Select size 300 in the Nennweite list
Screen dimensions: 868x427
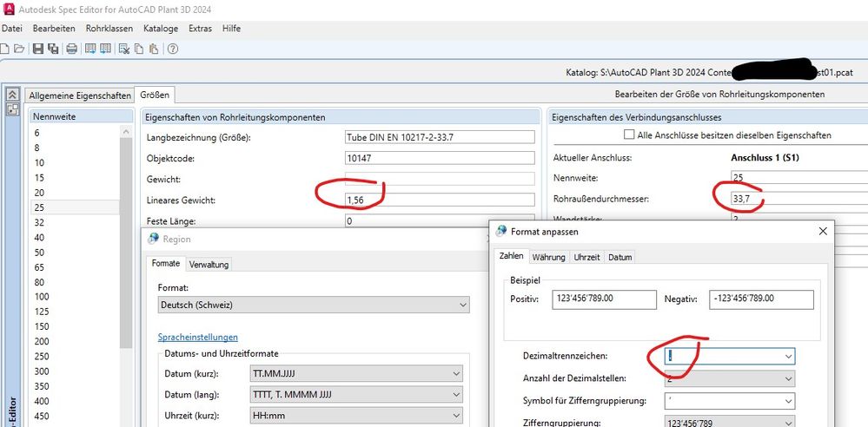tap(74, 371)
